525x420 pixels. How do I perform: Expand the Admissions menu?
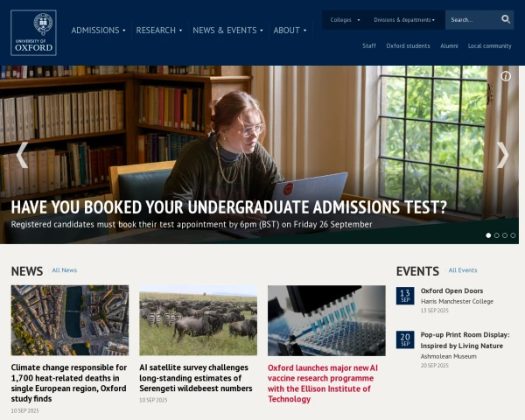98,31
